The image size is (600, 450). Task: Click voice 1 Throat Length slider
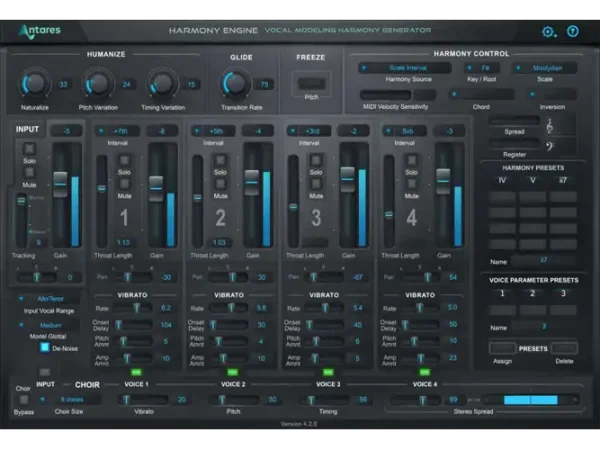[x=101, y=201]
